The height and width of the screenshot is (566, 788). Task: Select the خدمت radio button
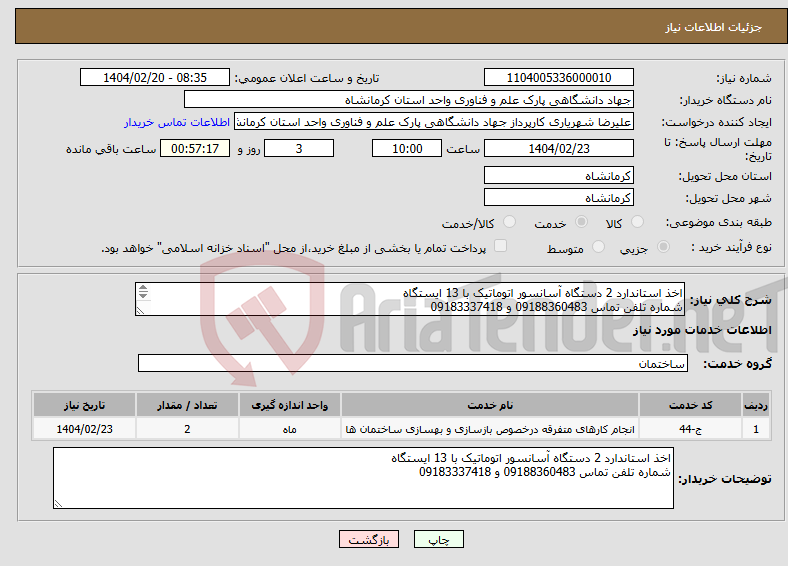tap(581, 222)
